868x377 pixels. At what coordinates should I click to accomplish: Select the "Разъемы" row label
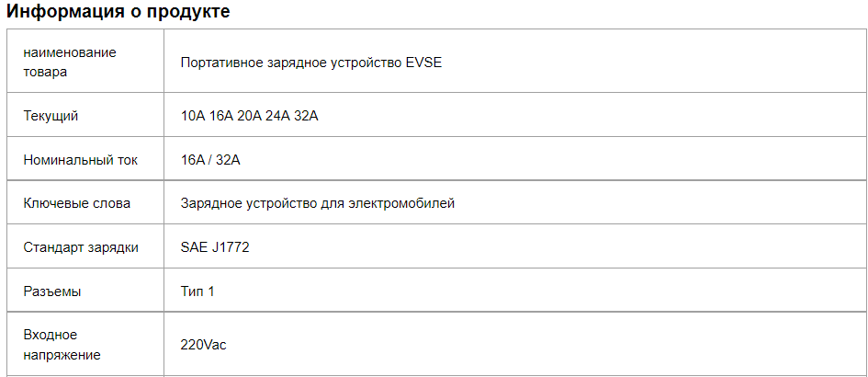coord(52,291)
